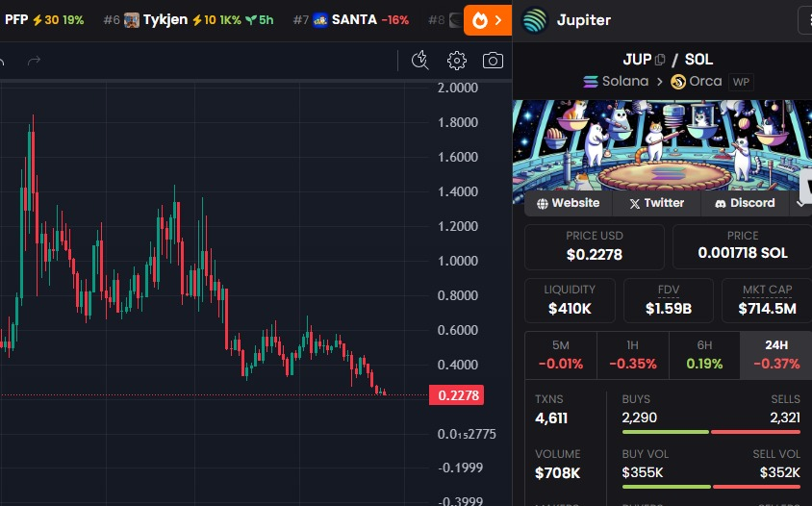Viewport: 812px width, 506px height.
Task: Click the LIQUIDITY $410K box
Action: tap(570, 300)
